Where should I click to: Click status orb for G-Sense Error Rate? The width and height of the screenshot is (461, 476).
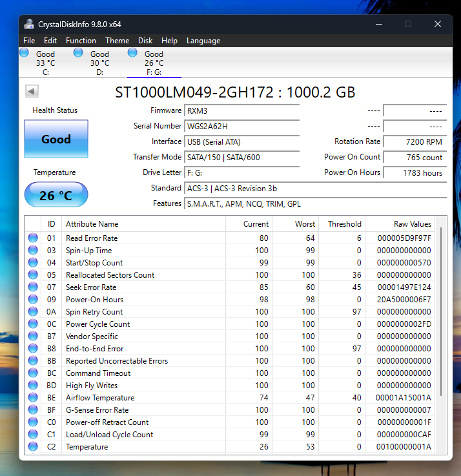tap(33, 410)
